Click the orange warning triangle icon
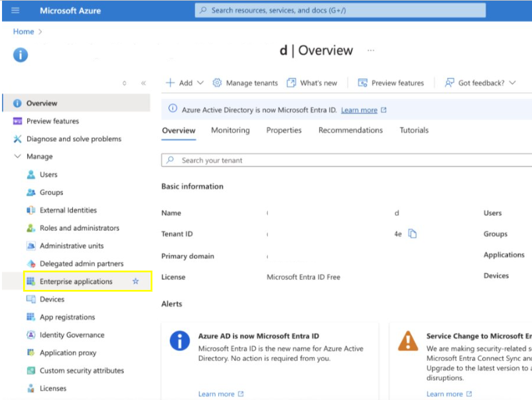This screenshot has width=532, height=400. [408, 340]
